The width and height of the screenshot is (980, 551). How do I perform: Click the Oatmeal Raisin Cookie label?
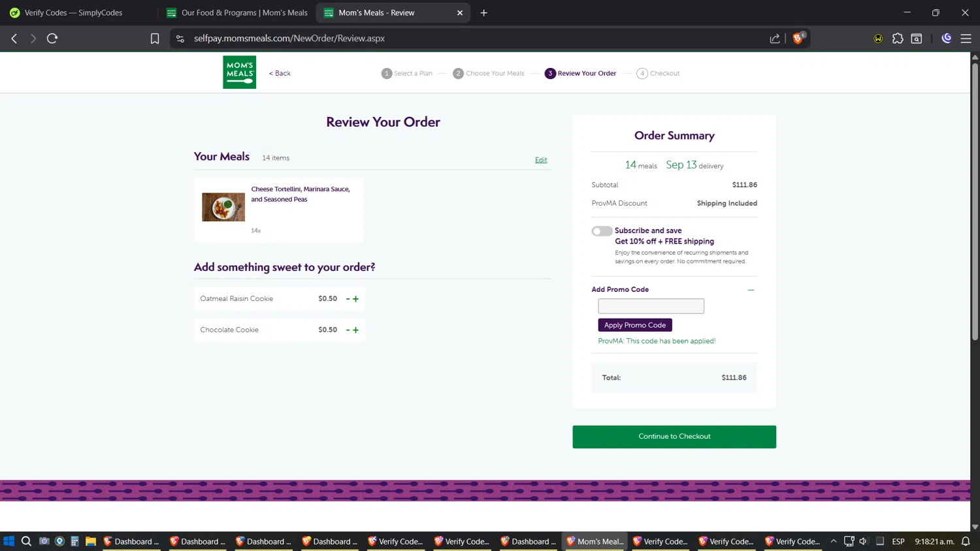pyautogui.click(x=237, y=299)
